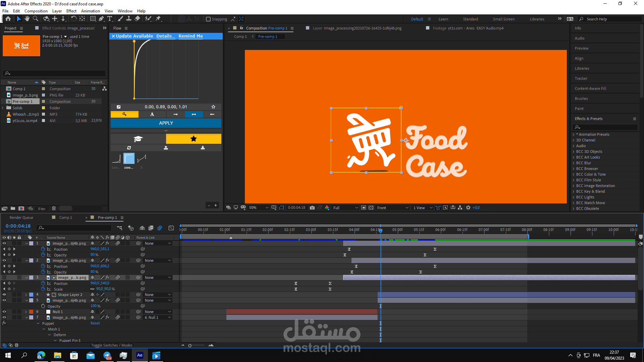Open the Front view dropdown
This screenshot has height=362, width=644.
(x=392, y=208)
